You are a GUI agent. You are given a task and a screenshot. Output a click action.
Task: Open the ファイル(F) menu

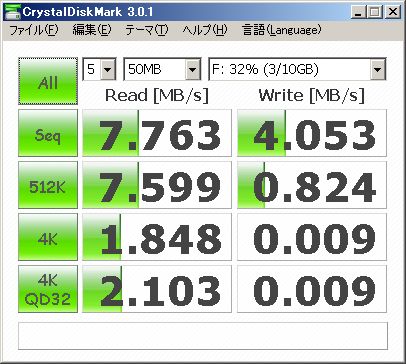34,30
